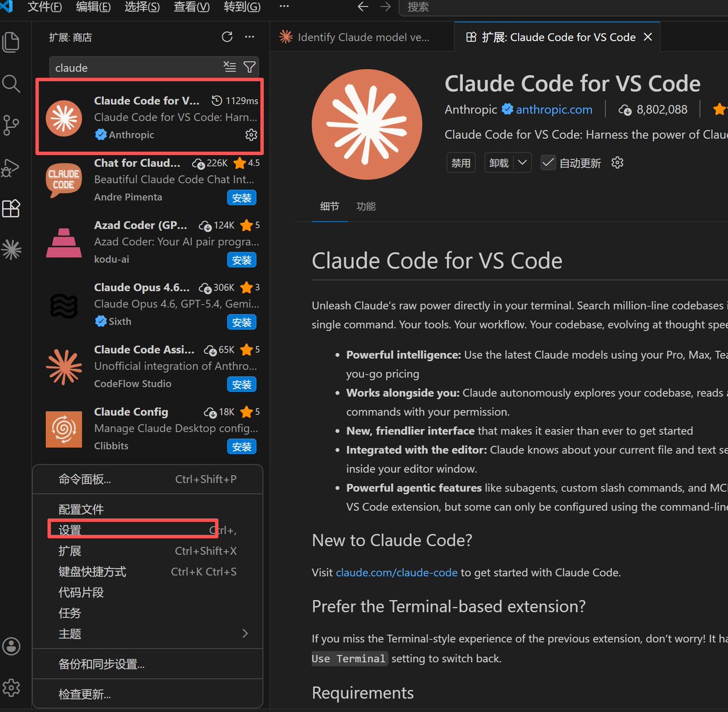The width and height of the screenshot is (728, 712).
Task: Open the Accounts icon in activity bar
Action: tap(12, 646)
